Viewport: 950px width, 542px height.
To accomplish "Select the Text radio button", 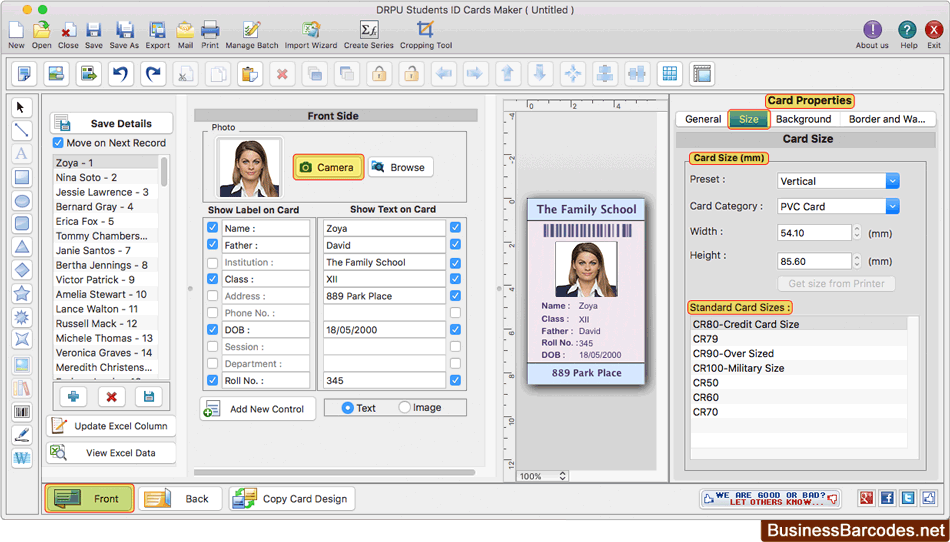I will [348, 408].
